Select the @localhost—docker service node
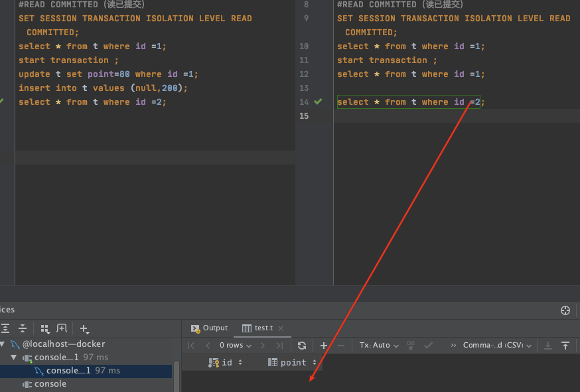The width and height of the screenshot is (580, 392). [x=63, y=344]
